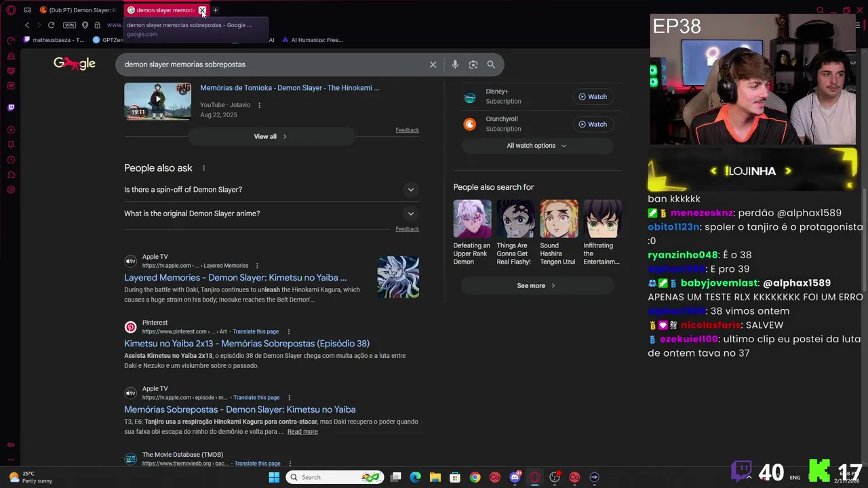The image size is (868, 488).
Task: Open More options beside People also ask
Action: (x=203, y=168)
